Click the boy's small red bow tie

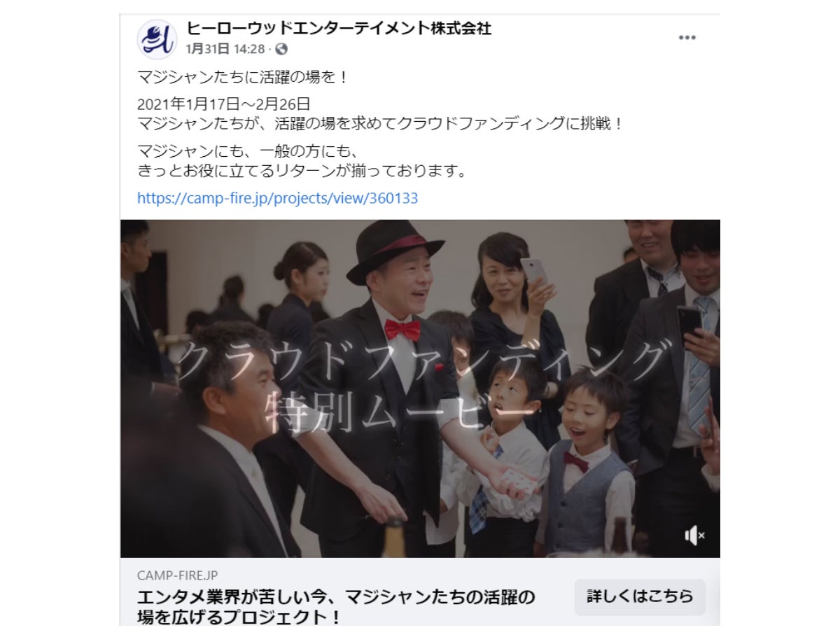[x=575, y=461]
